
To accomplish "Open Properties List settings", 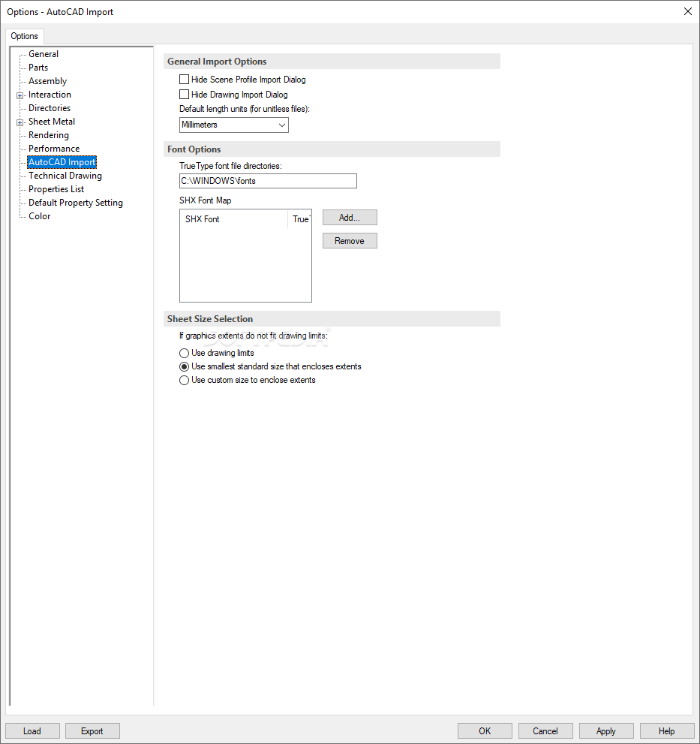I will (x=56, y=189).
